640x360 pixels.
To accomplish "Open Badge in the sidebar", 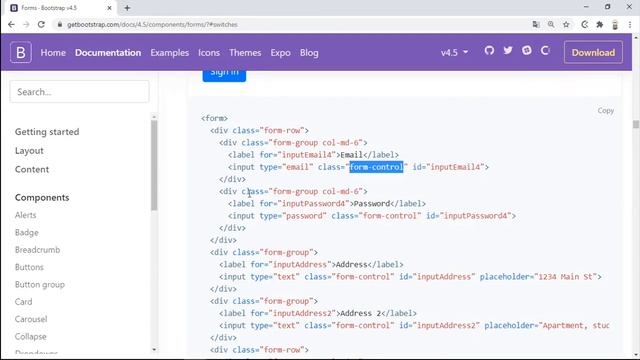I will (27, 233).
